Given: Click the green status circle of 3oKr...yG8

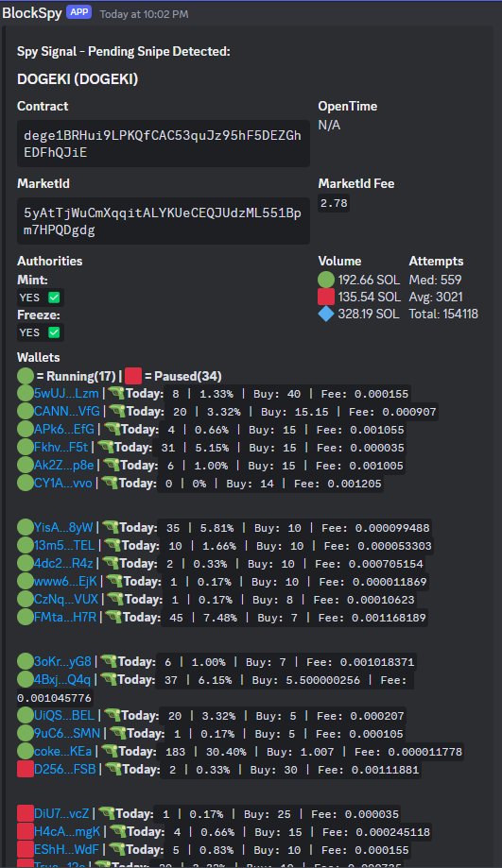Looking at the screenshot, I should pyautogui.click(x=26, y=661).
